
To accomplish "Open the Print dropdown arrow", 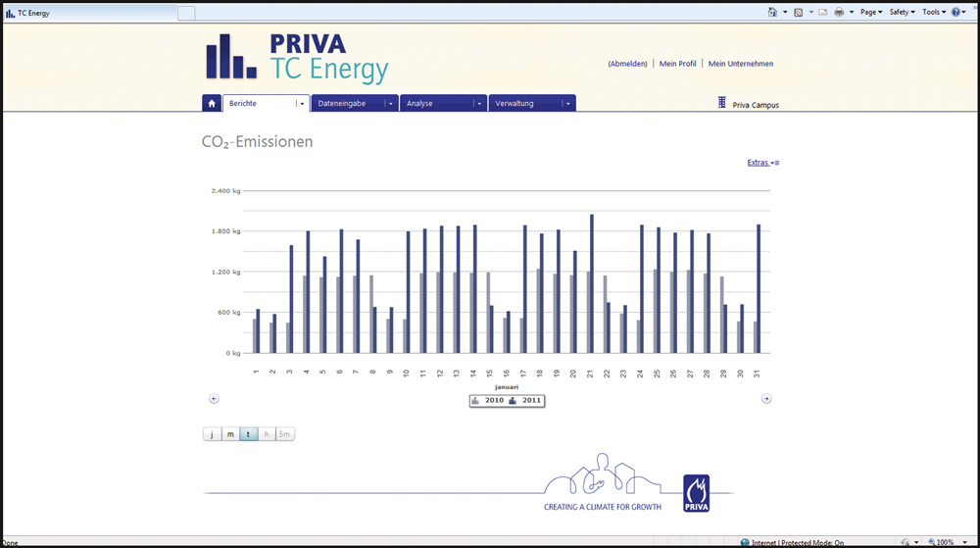I will click(852, 13).
